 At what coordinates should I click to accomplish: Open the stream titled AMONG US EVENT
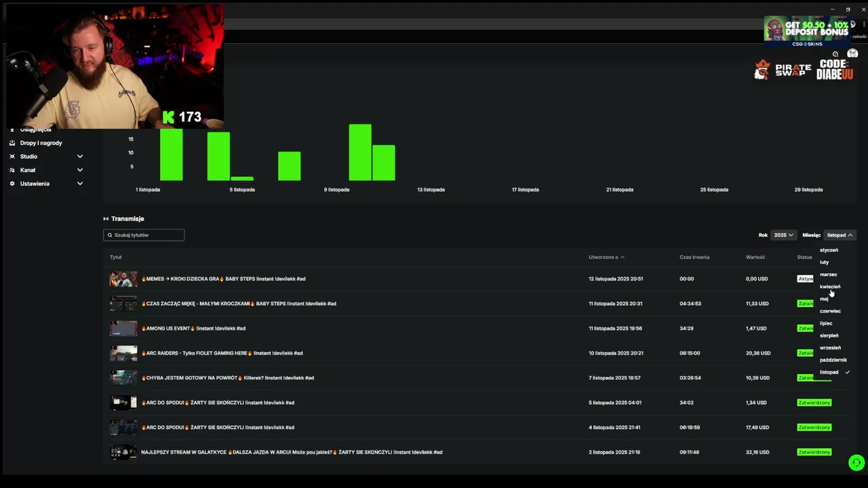coord(193,328)
